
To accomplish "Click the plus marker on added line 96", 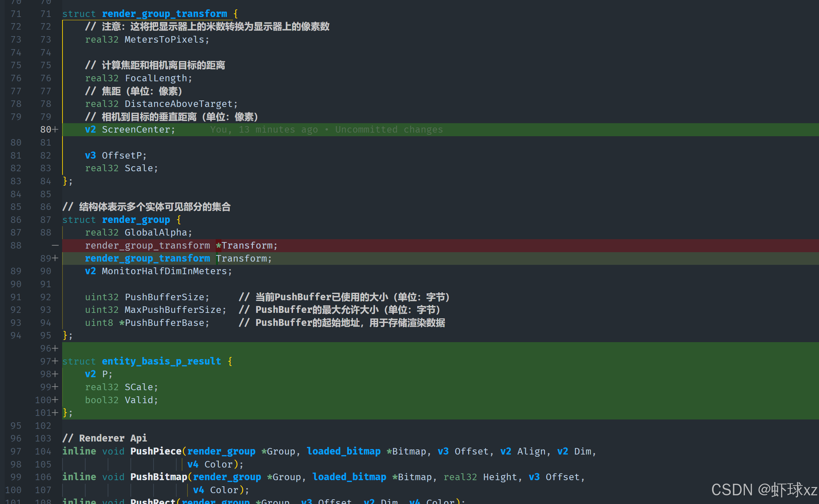I will [x=55, y=349].
